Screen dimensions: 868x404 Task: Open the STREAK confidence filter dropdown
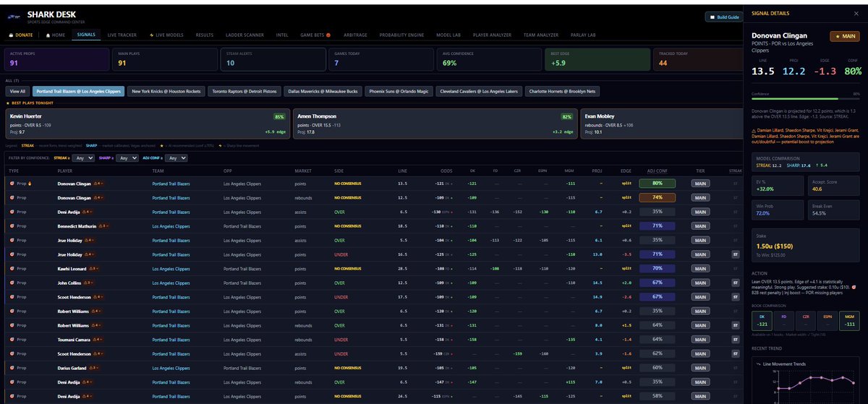click(84, 158)
